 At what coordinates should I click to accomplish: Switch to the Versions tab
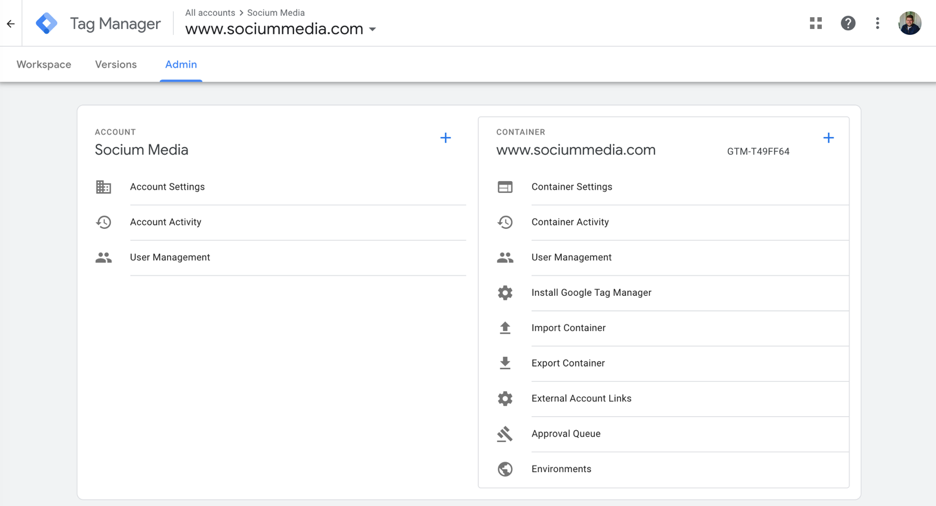(x=116, y=65)
